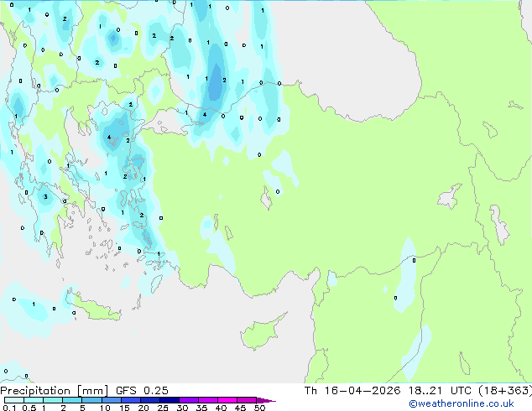Image resolution: width=532 pixels, height=411 pixels.
Task: Click the 45–50 mm legend swatch
Action: (247, 400)
